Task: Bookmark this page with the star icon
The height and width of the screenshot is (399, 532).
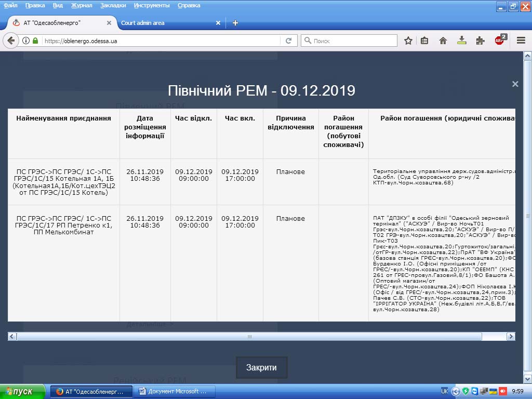Action: click(408, 41)
